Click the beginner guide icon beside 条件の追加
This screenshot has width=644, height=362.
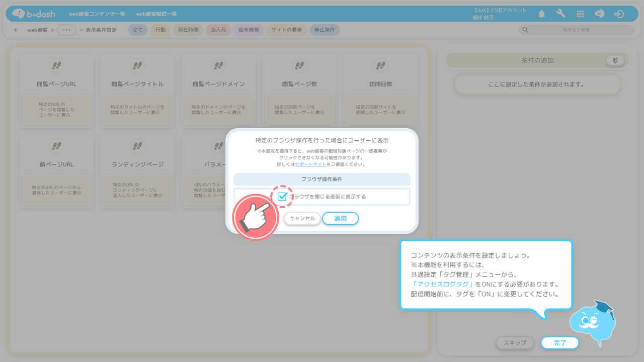click(x=615, y=60)
